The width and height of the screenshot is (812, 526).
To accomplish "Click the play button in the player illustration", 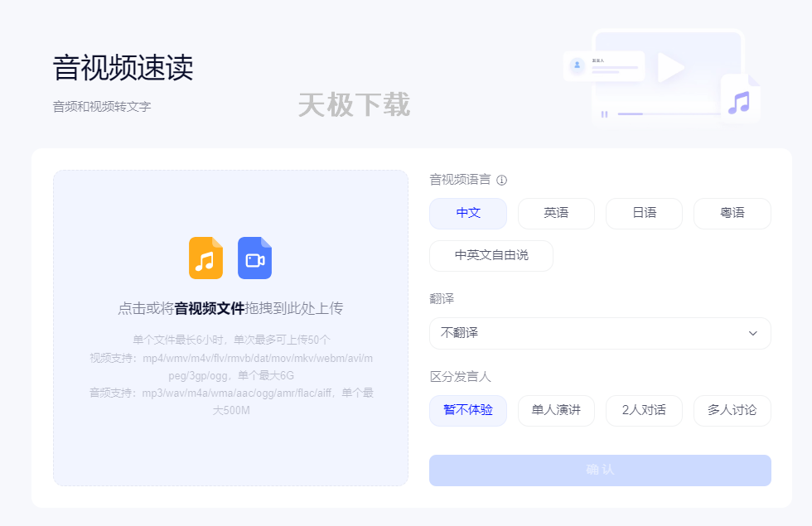I will [x=669, y=68].
